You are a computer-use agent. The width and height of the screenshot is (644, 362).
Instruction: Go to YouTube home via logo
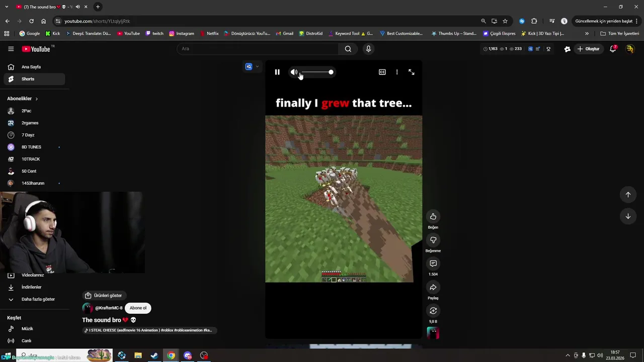click(36, 49)
